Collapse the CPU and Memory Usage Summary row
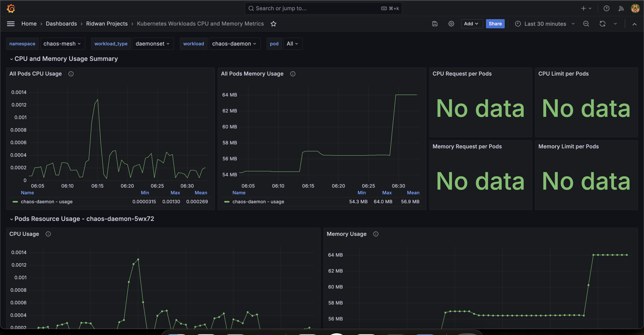 click(11, 59)
